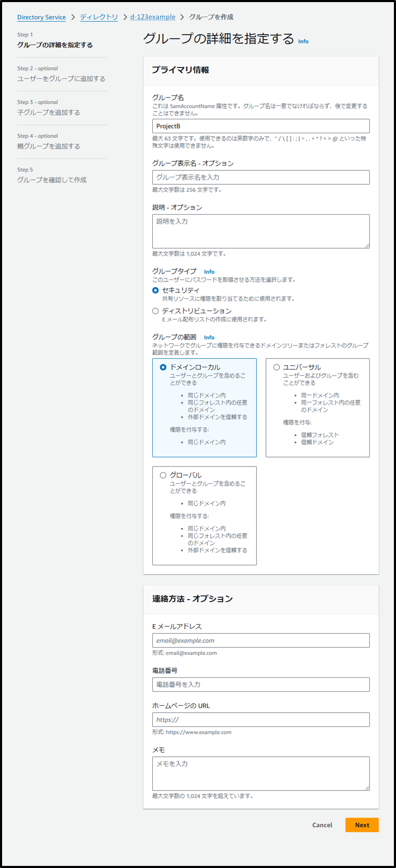Click the プライマリ情報 section heading
Image resolution: width=396 pixels, height=868 pixels.
tap(180, 70)
